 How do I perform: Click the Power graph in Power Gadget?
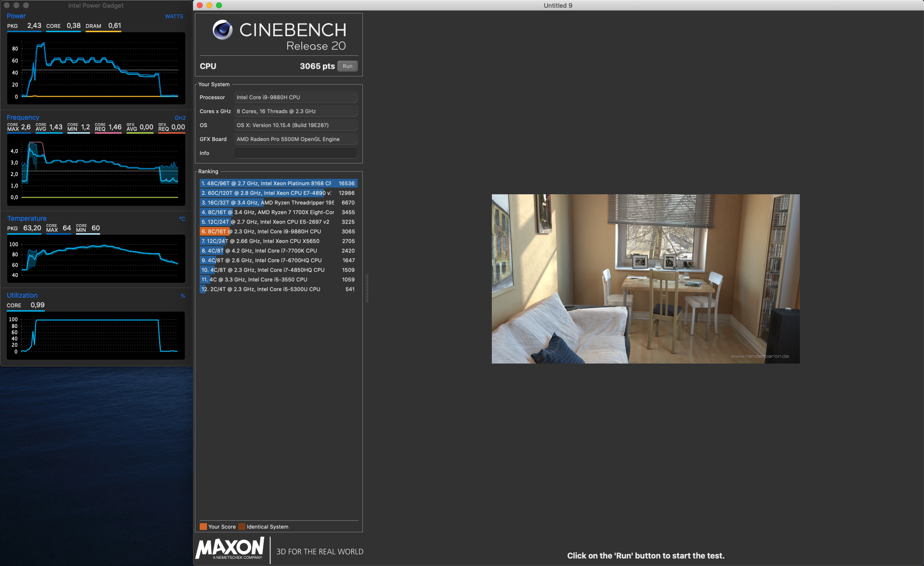tap(96, 68)
